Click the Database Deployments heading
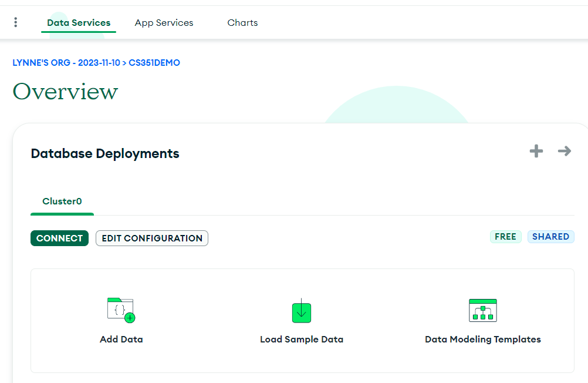This screenshot has height=383, width=588. click(x=105, y=154)
